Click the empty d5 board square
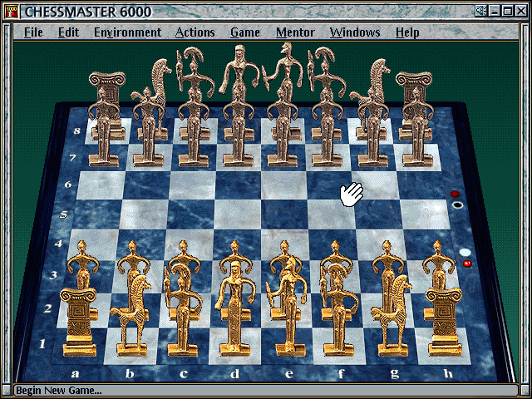Viewport: 532px width, 399px height. coord(238,214)
